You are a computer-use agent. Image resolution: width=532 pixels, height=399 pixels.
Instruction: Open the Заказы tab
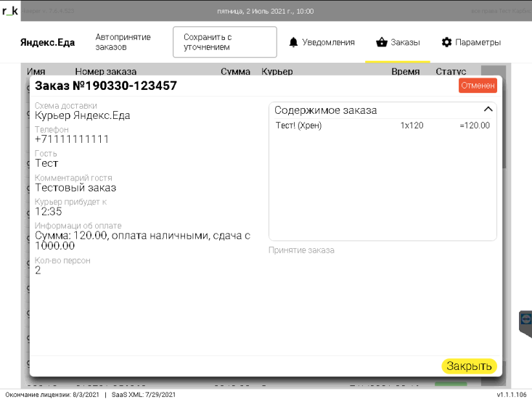coord(398,42)
